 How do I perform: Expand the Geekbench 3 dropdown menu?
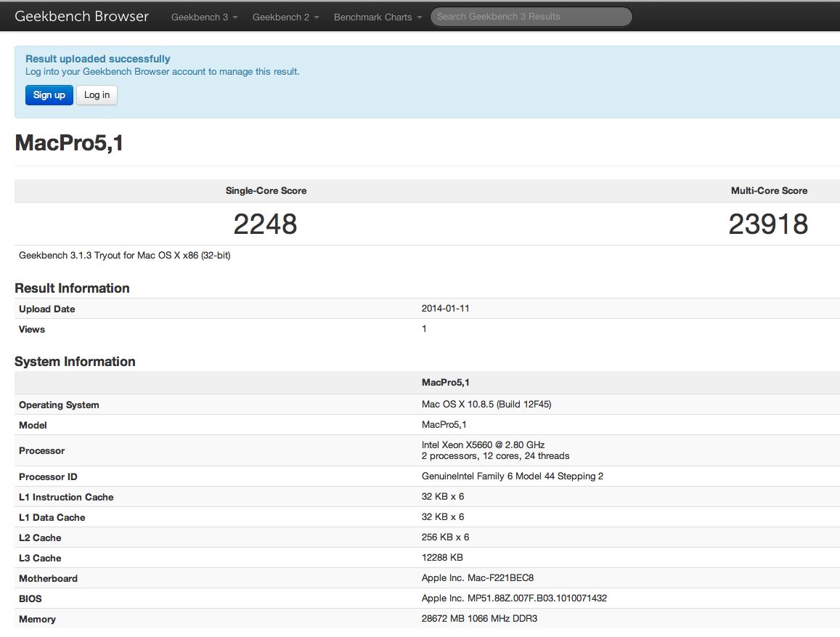204,17
